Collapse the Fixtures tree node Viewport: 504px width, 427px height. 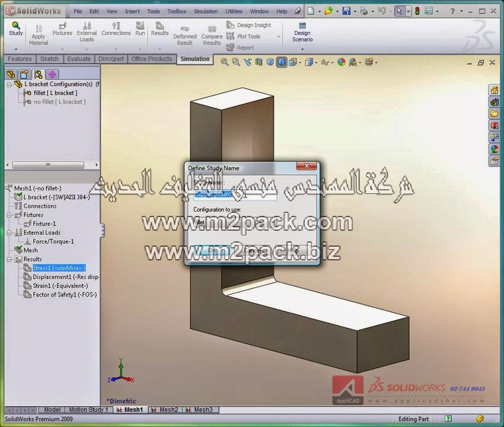click(x=9, y=215)
